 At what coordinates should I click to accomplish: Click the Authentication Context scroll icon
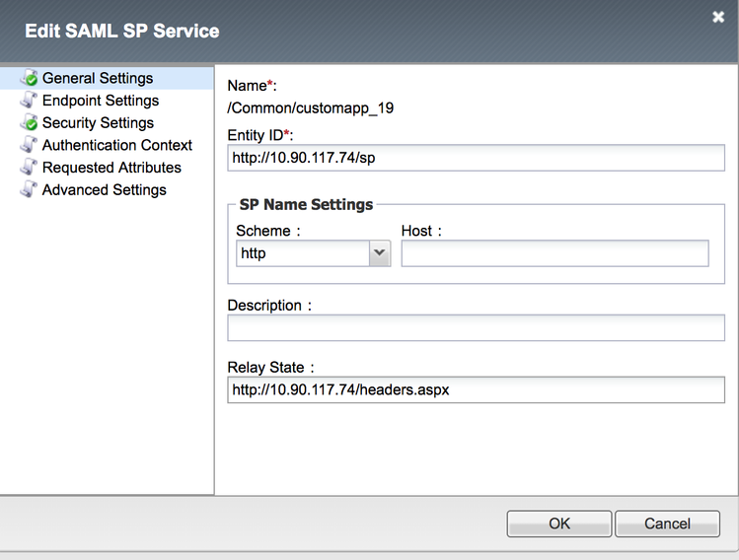29,145
